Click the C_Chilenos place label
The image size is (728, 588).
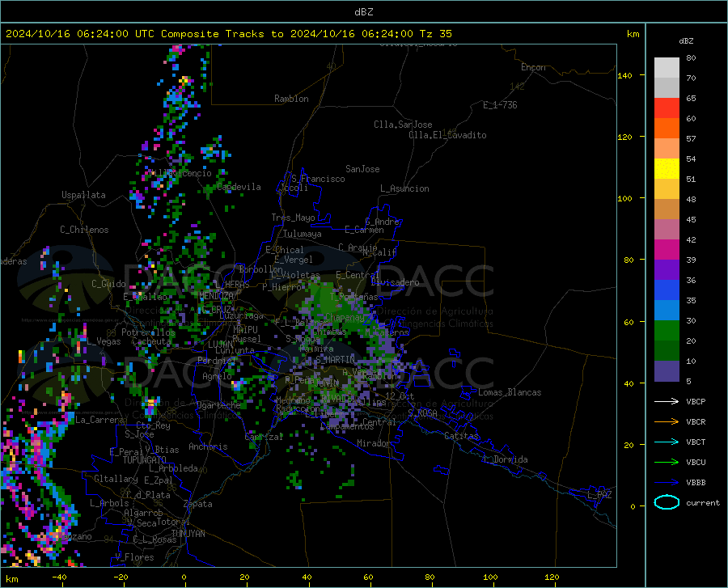[84, 230]
